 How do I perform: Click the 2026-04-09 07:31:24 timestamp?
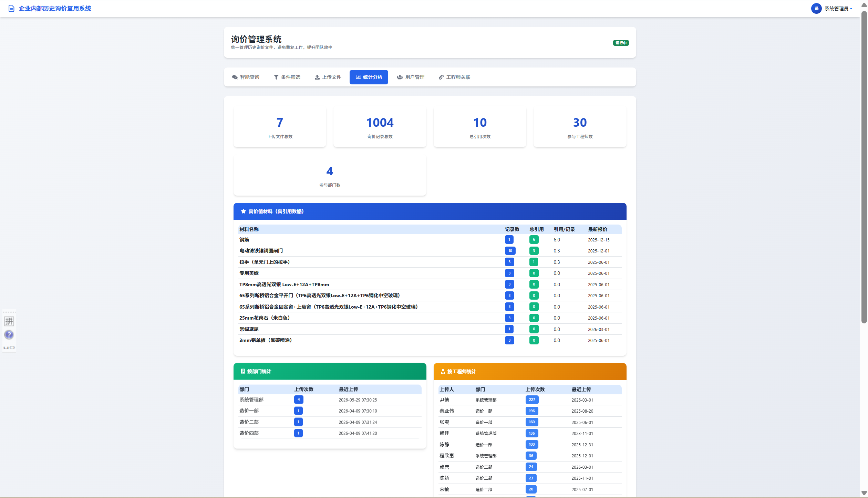click(x=358, y=422)
